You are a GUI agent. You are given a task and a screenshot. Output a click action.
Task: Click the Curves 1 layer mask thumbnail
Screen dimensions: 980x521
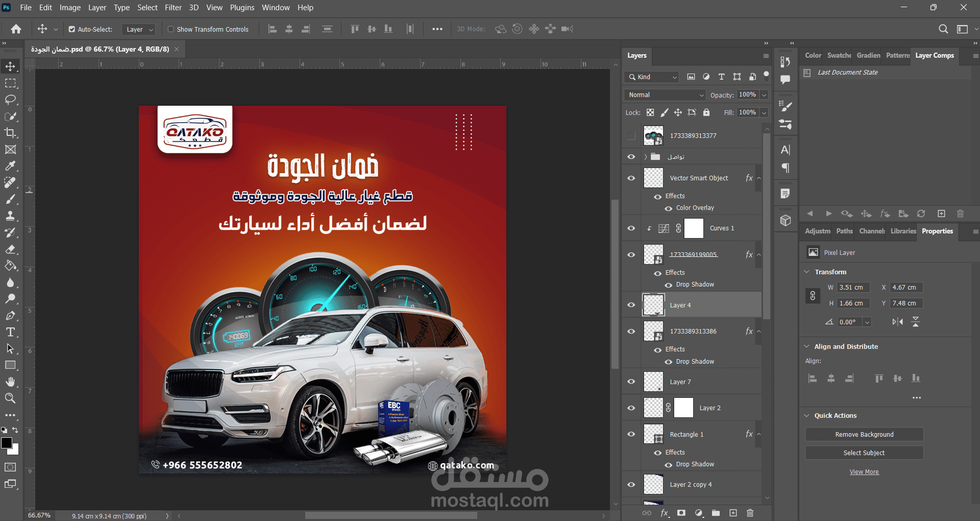click(694, 228)
